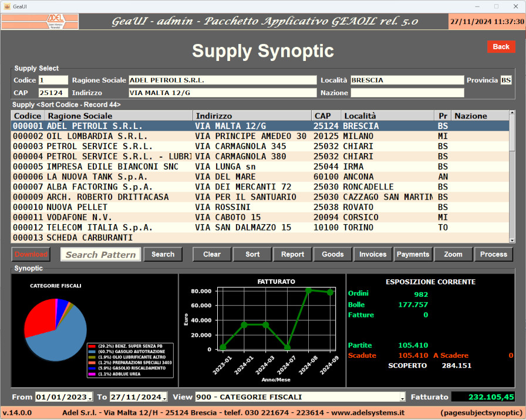The height and width of the screenshot is (420, 526).
Task: Close the GeaUI window
Action: [515, 6]
